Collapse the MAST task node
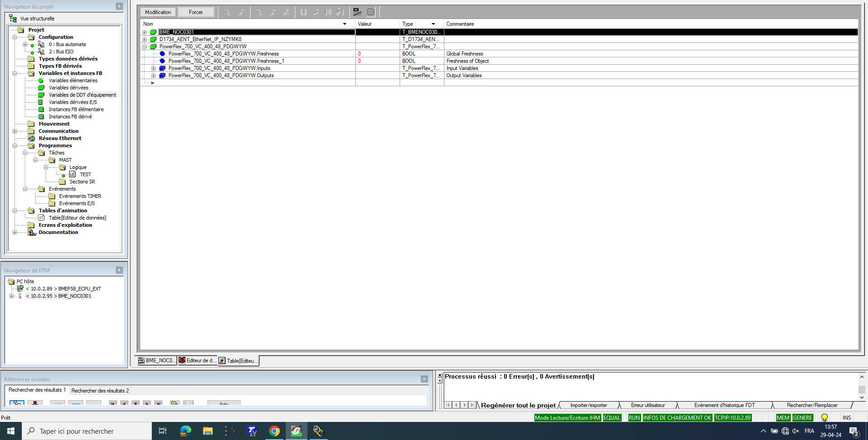Screen dimensions: 868x440 tap(35, 160)
